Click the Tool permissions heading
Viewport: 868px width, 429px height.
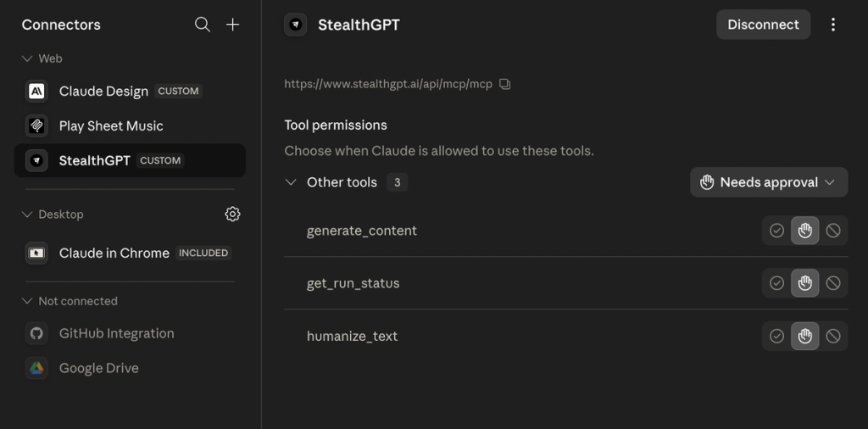coord(336,125)
